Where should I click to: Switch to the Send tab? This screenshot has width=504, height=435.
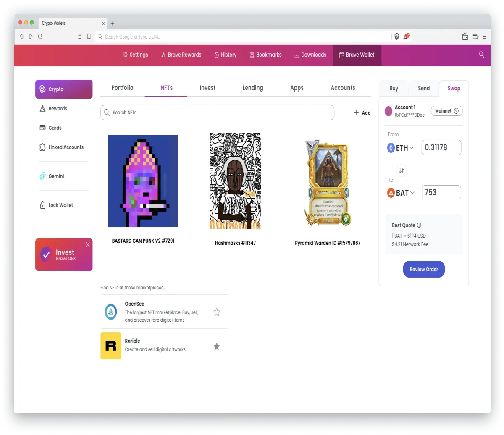click(x=424, y=88)
